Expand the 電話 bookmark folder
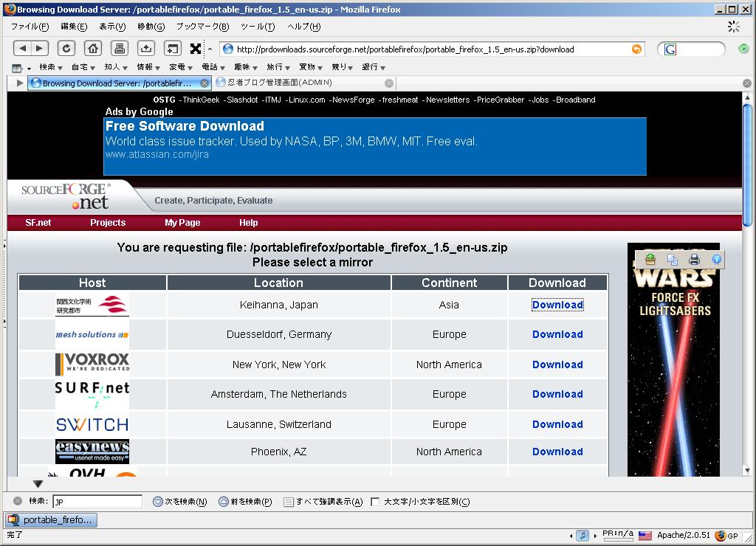The image size is (756, 546). (213, 67)
